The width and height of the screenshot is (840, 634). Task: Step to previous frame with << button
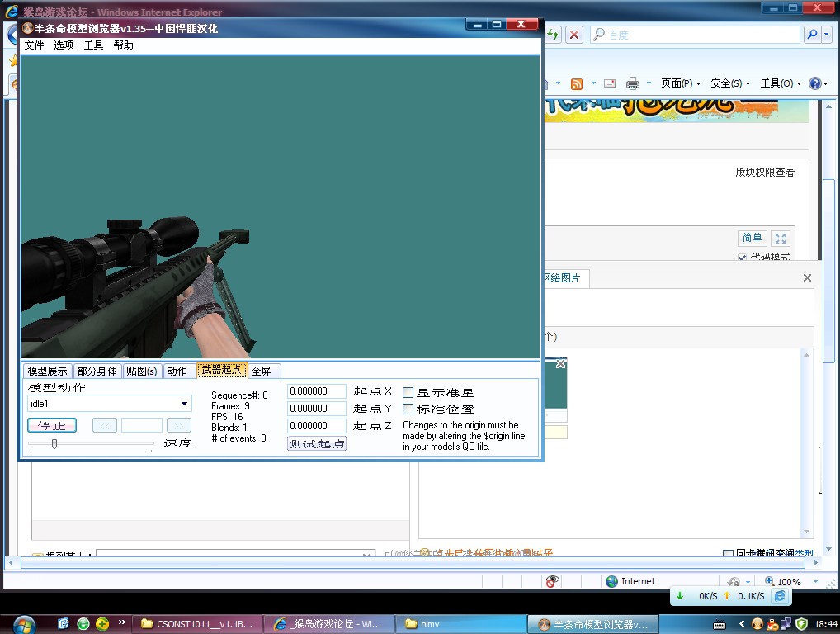[x=105, y=425]
